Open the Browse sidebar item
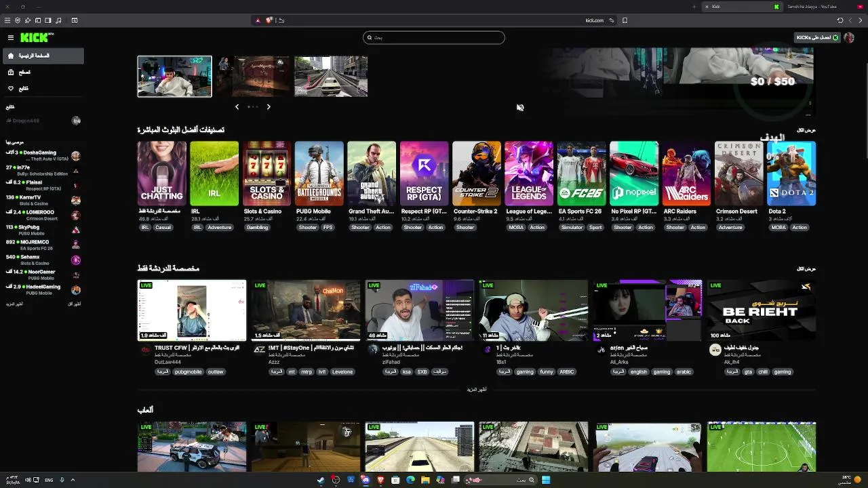 [43, 72]
